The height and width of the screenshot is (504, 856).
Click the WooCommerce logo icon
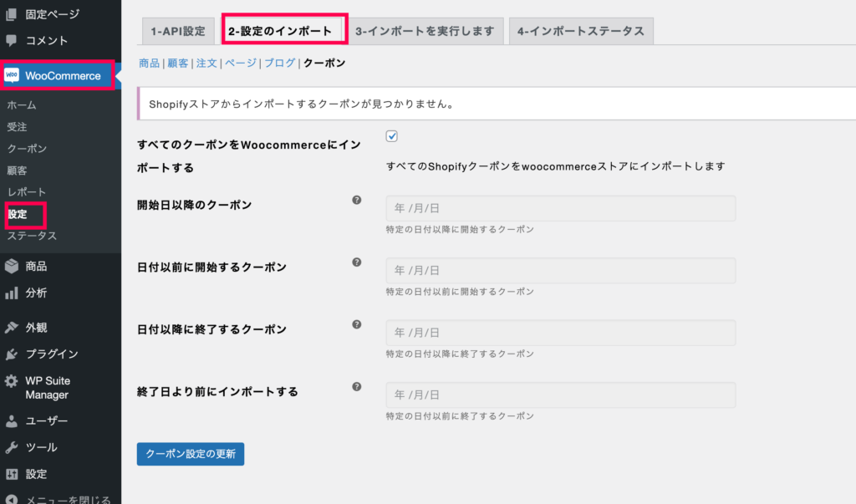12,75
